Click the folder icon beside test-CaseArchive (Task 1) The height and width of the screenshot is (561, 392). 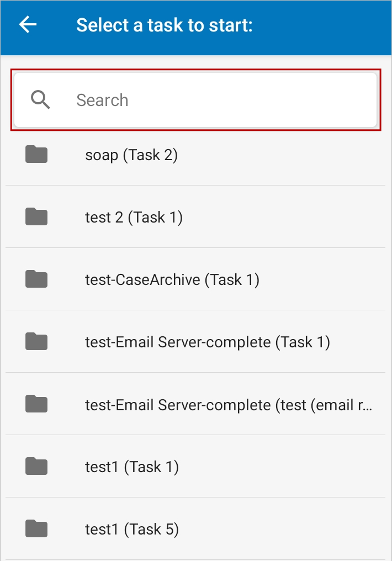pos(36,279)
